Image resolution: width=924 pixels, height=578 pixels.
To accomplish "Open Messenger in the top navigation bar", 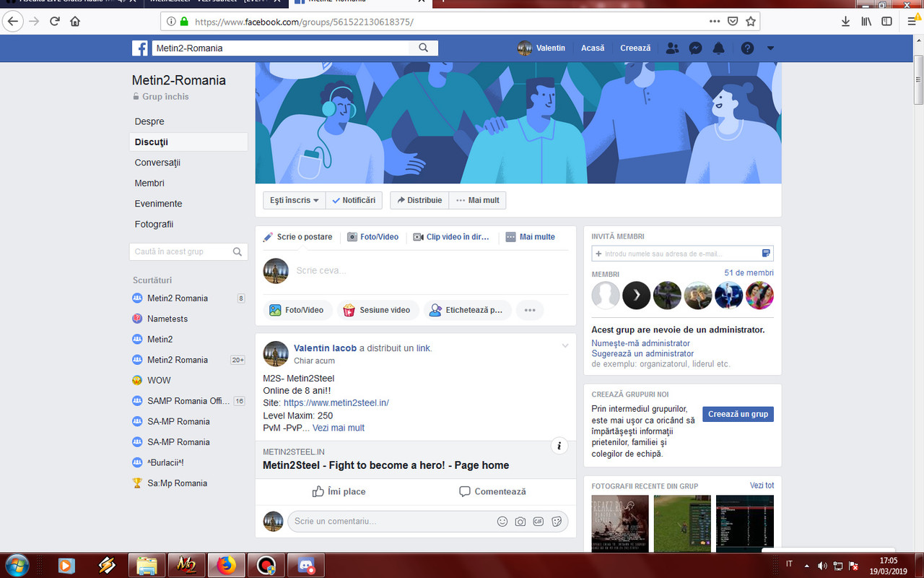I will tap(695, 48).
